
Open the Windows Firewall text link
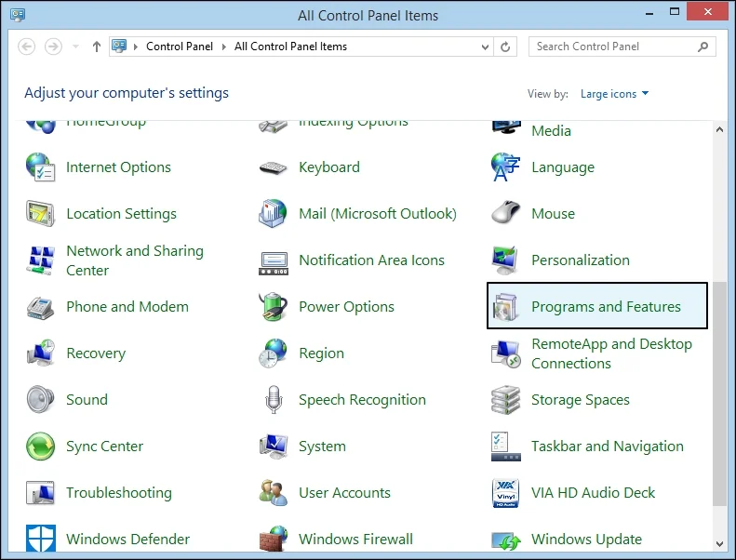pyautogui.click(x=355, y=539)
